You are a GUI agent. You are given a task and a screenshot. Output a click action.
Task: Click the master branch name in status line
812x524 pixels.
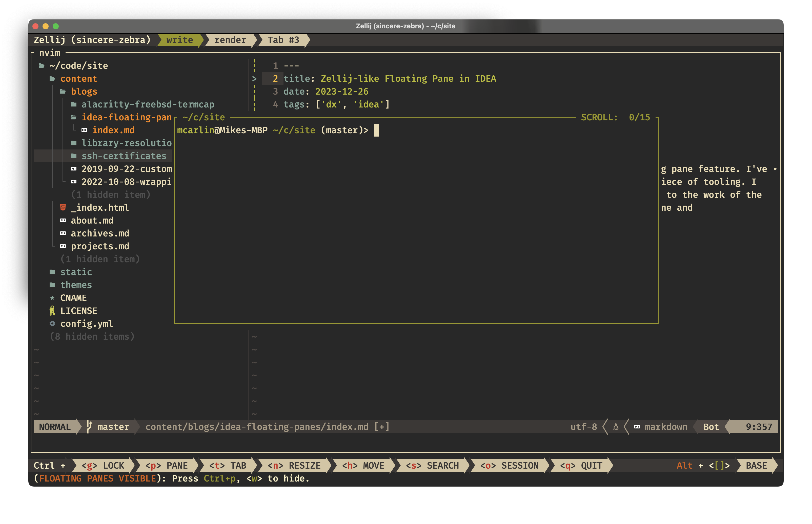[x=113, y=427]
